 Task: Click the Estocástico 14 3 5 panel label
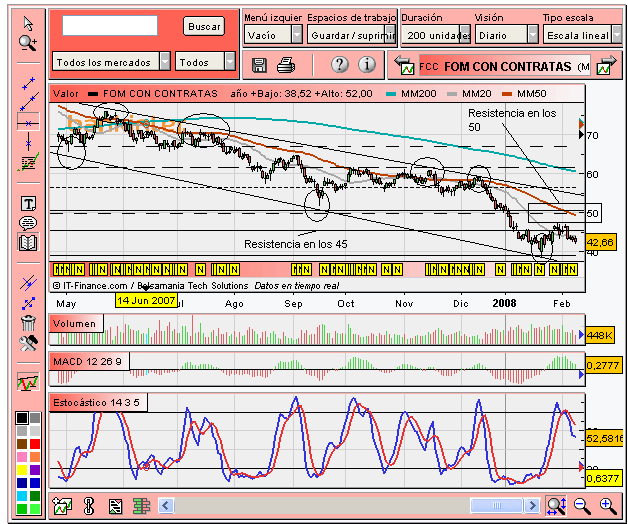[97, 403]
